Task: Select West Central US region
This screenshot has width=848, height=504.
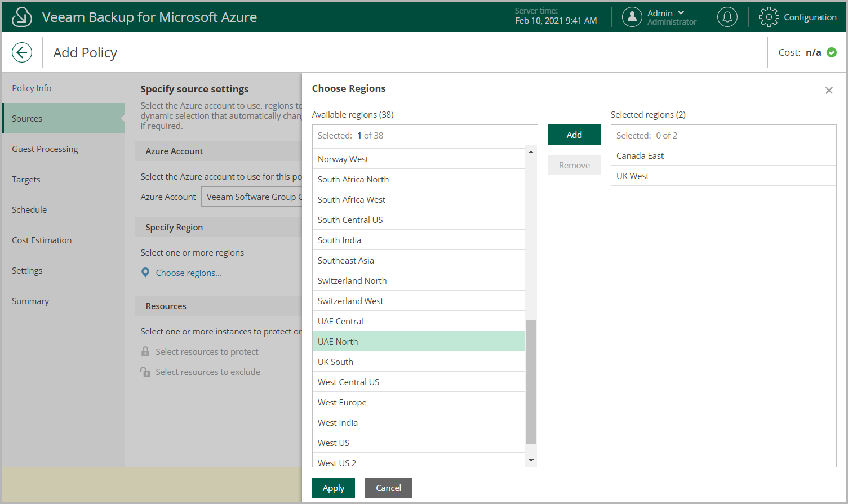Action: (x=419, y=382)
